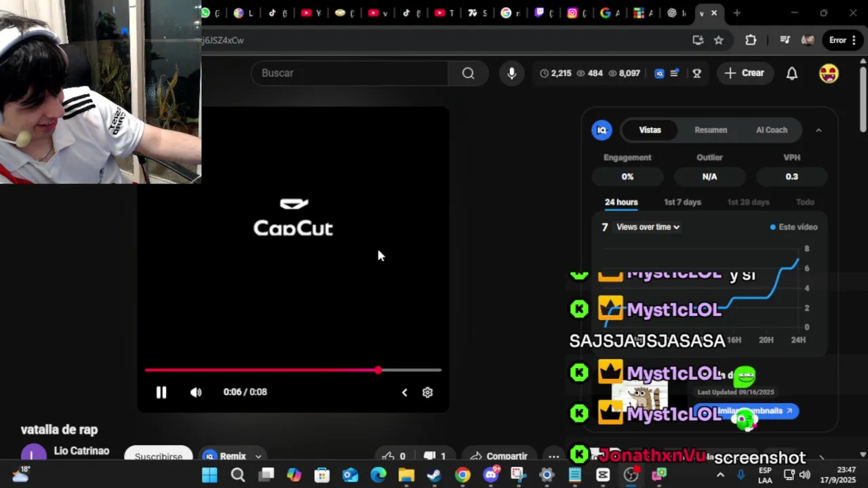Click the Outlier N/A value

[x=709, y=176]
